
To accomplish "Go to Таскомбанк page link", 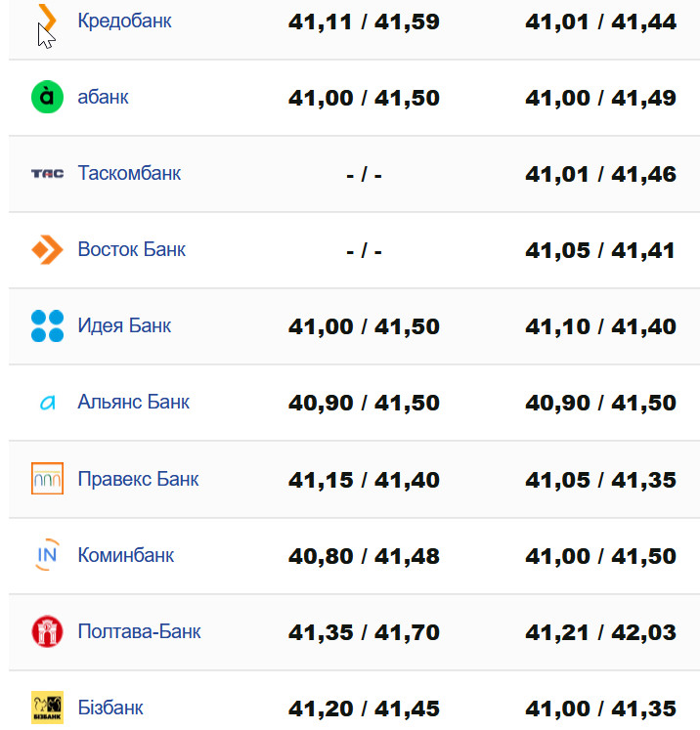I will (129, 174).
